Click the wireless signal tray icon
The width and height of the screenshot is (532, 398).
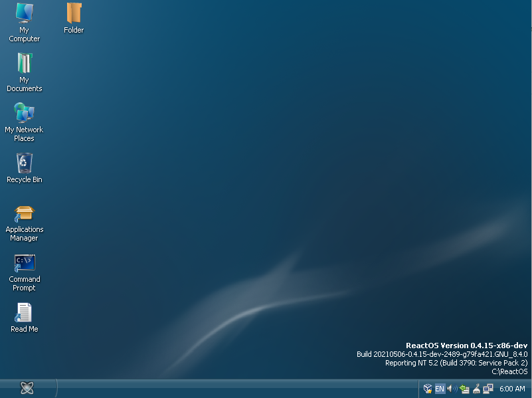point(456,389)
